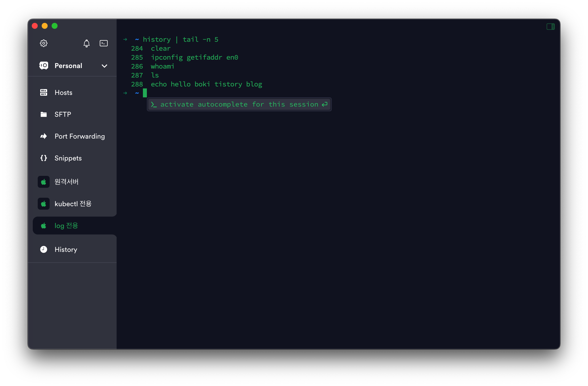This screenshot has width=588, height=386.
Task: Toggle the right side panel icon
Action: pyautogui.click(x=550, y=27)
